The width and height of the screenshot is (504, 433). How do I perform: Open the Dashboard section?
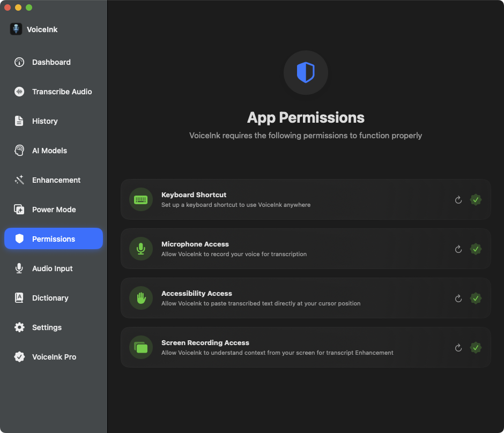(x=51, y=62)
